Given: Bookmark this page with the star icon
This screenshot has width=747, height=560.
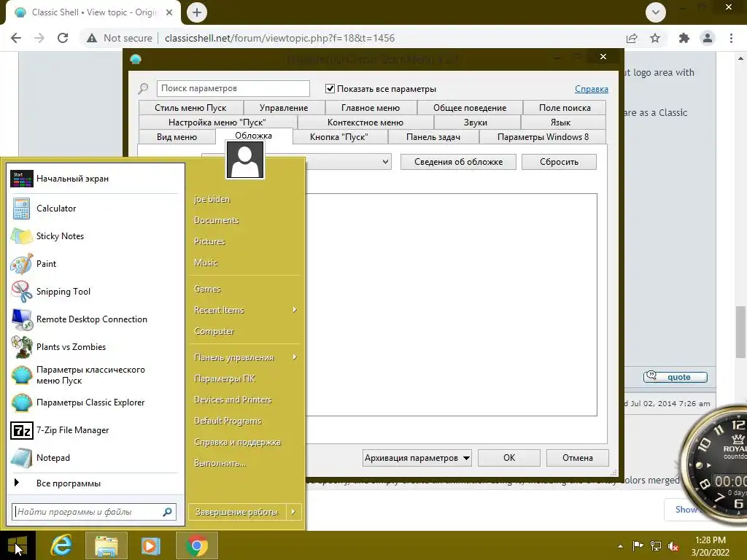Looking at the screenshot, I should pos(655,38).
